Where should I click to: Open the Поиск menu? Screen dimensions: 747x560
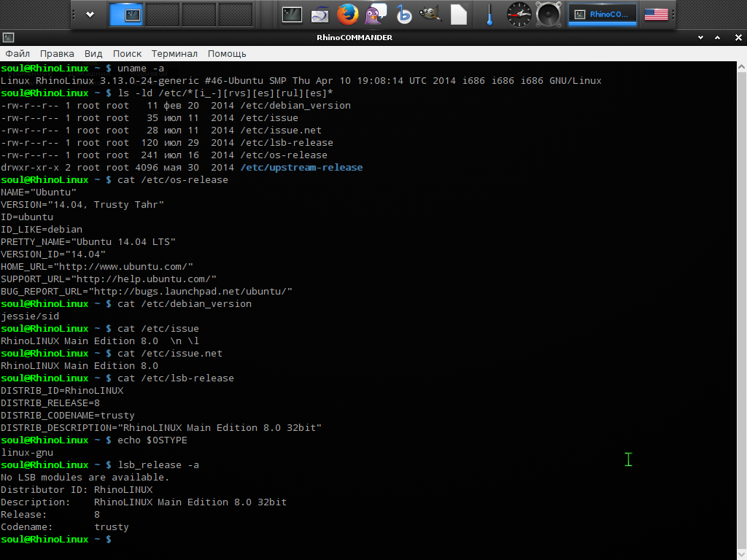click(x=127, y=54)
